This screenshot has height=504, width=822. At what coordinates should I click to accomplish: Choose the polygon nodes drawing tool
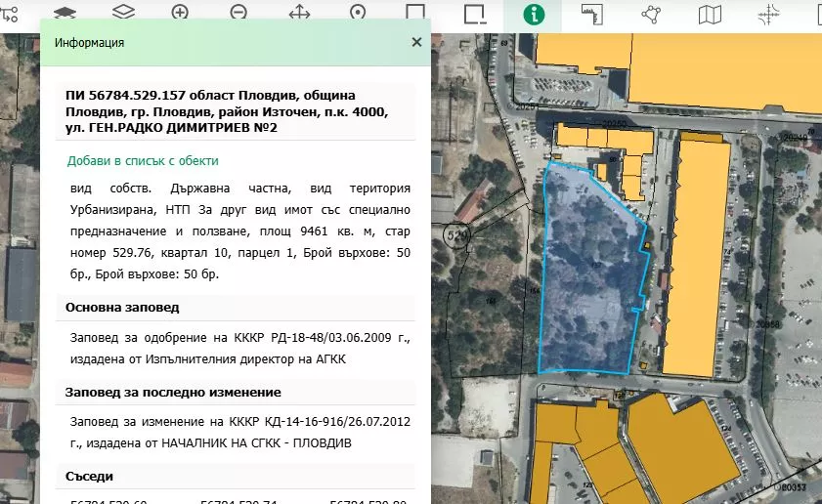tap(650, 14)
